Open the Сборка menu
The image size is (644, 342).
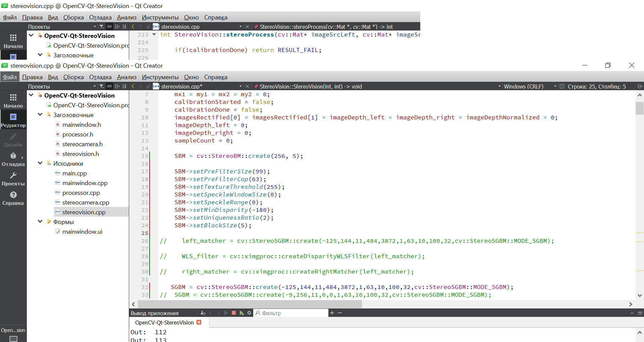[x=73, y=77]
